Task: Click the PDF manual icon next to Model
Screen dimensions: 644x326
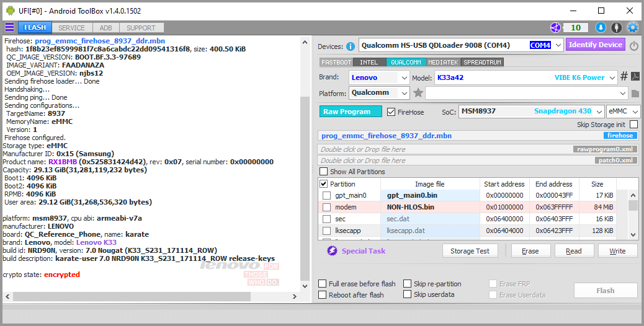Action: 635,77
